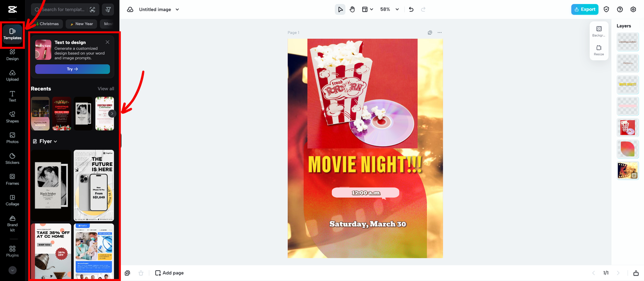Open the Frames panel

click(13, 179)
